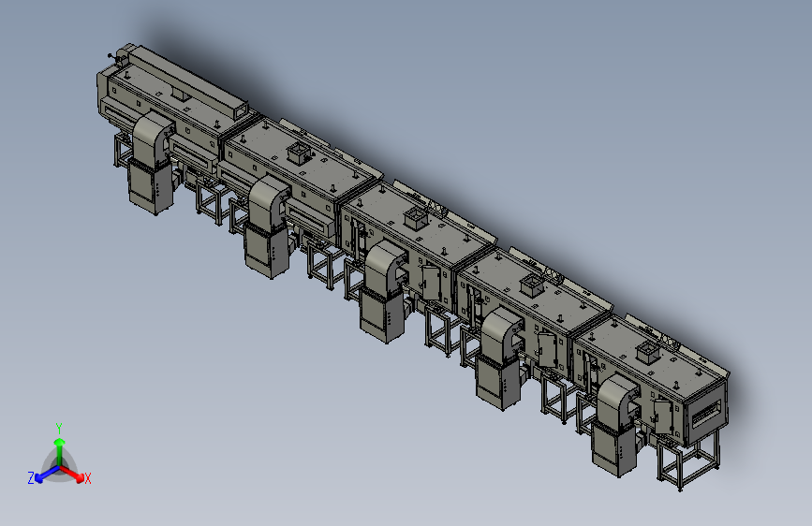The image size is (812, 526).
Task: Click the blue Z axis of the orientation triad
Action: pos(47,475)
